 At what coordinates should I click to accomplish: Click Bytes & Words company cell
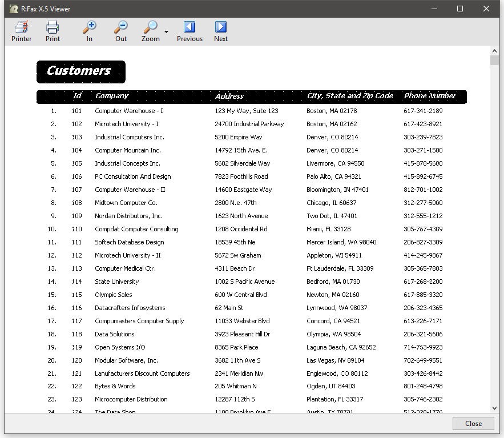[115, 386]
